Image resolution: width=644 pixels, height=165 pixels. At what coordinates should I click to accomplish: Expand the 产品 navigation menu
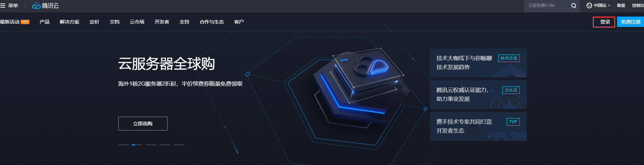click(x=44, y=22)
